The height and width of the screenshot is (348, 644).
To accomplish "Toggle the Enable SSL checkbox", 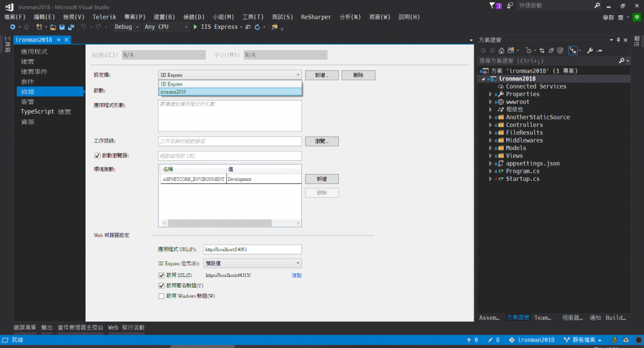I will pyautogui.click(x=162, y=275).
